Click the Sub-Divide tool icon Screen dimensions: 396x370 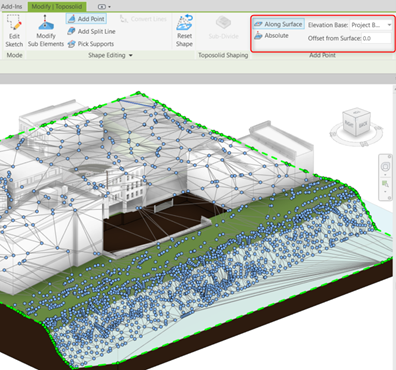point(223,27)
